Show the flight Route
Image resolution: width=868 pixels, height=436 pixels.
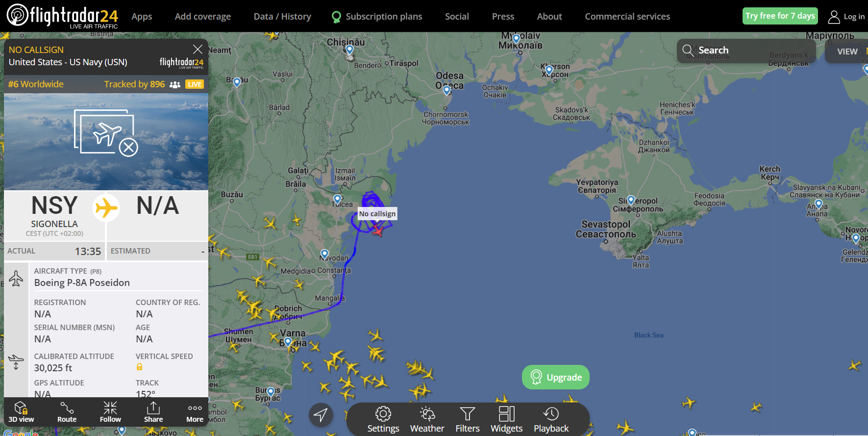[x=67, y=411]
